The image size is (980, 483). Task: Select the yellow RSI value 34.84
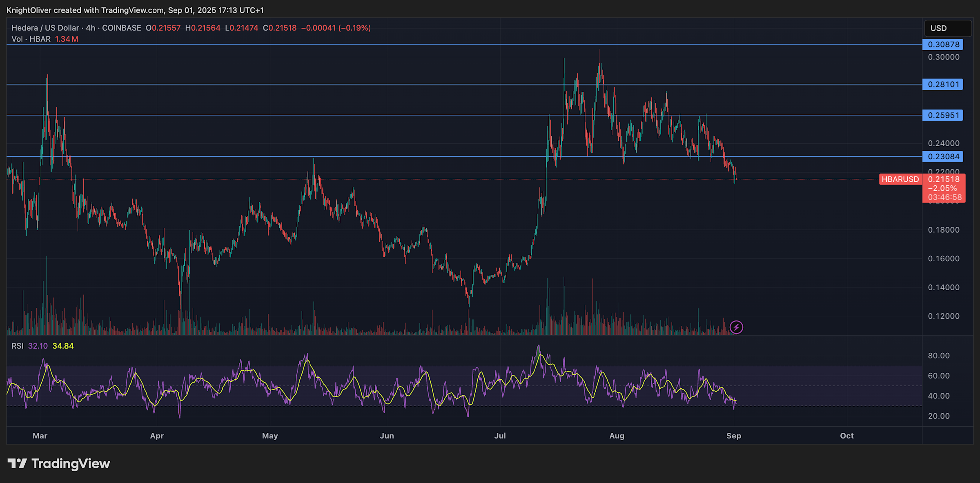click(63, 346)
